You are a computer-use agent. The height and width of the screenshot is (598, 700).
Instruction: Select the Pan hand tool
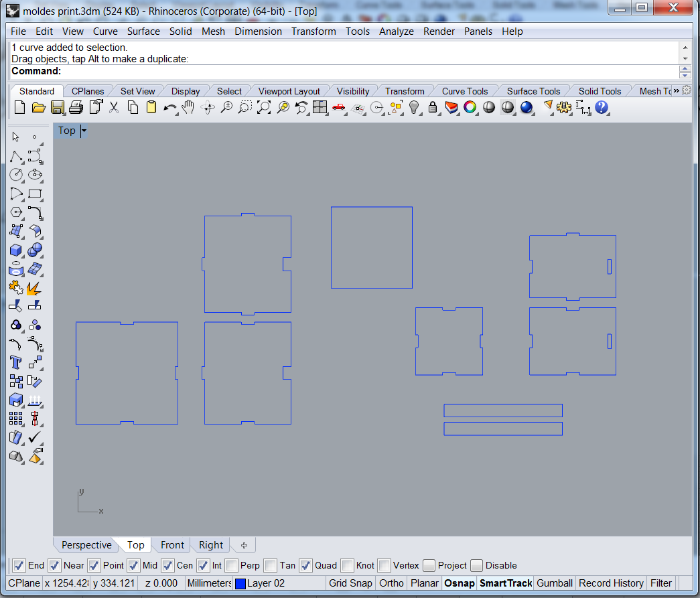[188, 108]
